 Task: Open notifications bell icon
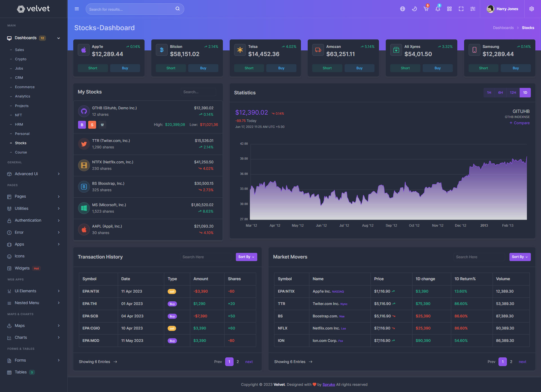[438, 9]
